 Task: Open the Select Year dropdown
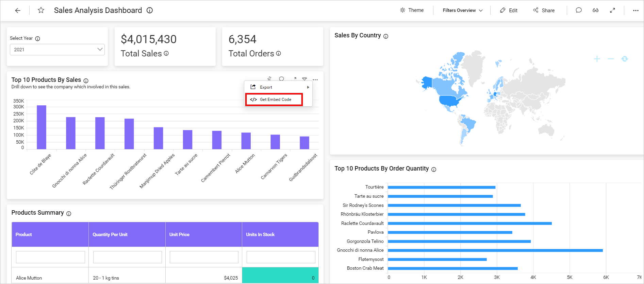pos(57,50)
